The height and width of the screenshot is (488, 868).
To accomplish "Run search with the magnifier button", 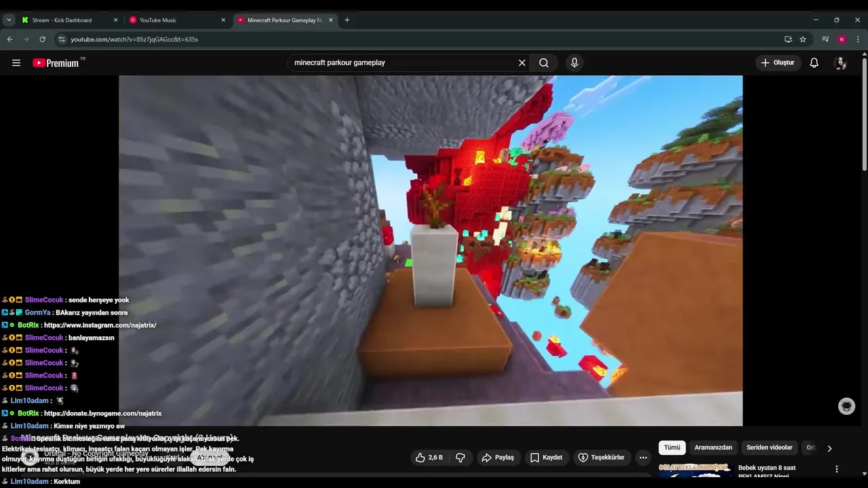I will tap(544, 63).
